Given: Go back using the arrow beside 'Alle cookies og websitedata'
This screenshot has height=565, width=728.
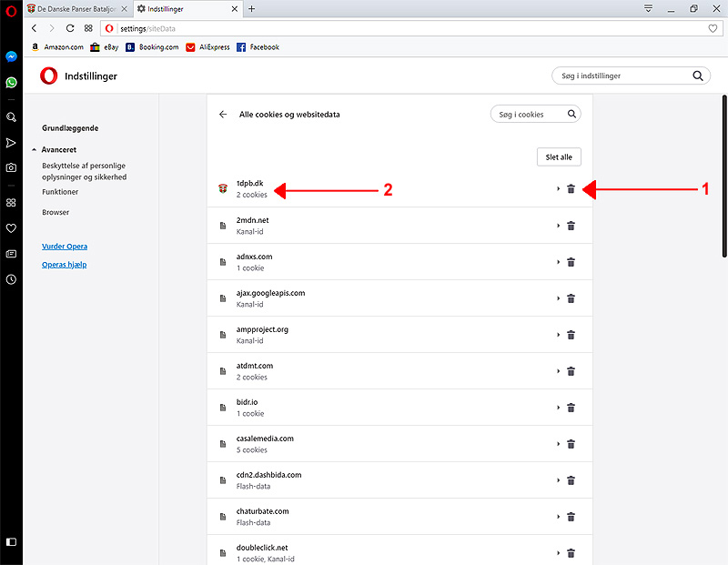Looking at the screenshot, I should click(223, 115).
